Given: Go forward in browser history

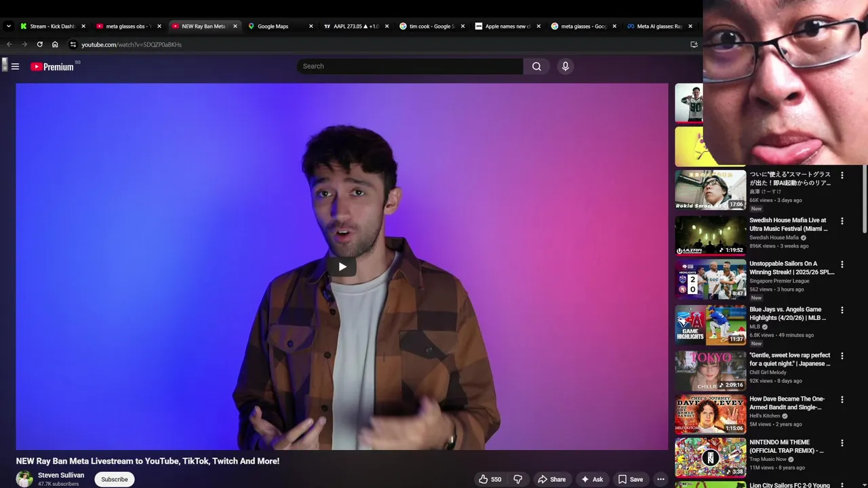Looking at the screenshot, I should coord(24,45).
